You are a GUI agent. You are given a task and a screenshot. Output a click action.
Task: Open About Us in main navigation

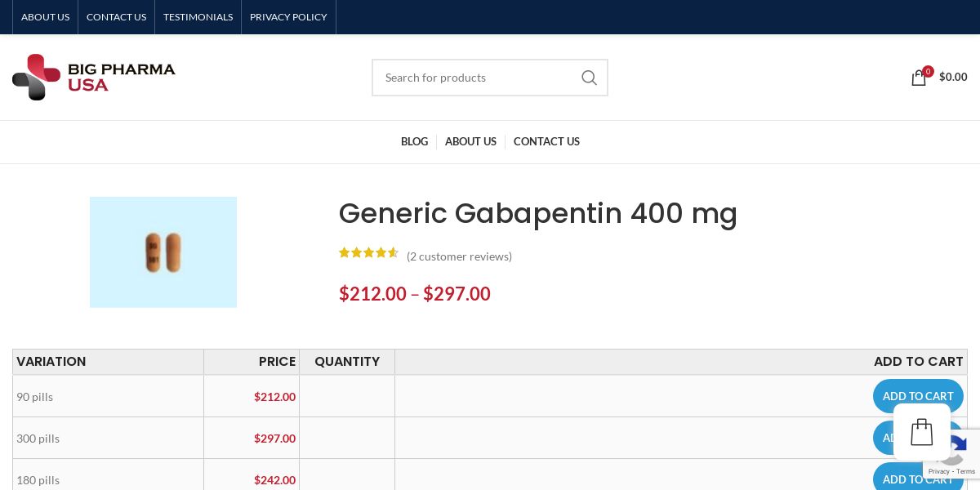tap(470, 141)
